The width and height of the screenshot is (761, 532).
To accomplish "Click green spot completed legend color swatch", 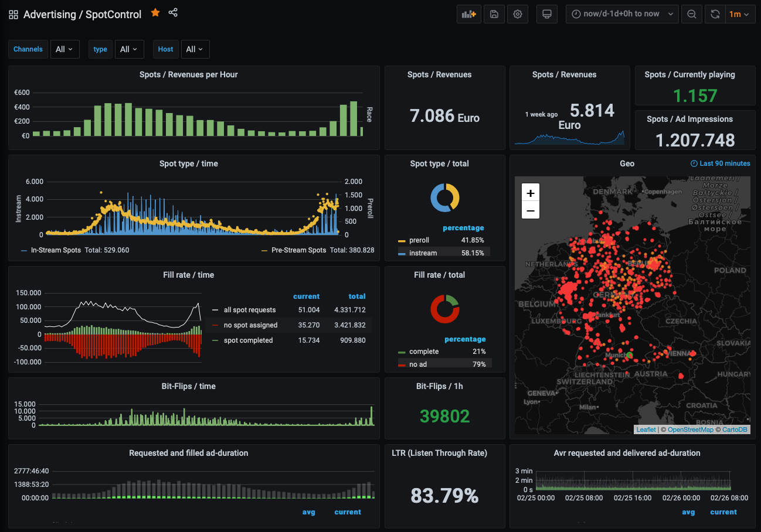I will coord(215,340).
